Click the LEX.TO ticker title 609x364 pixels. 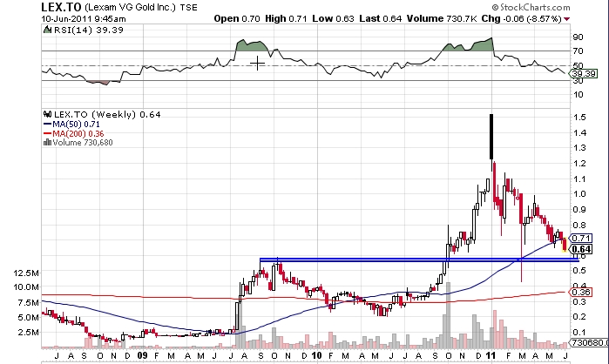[x=61, y=7]
